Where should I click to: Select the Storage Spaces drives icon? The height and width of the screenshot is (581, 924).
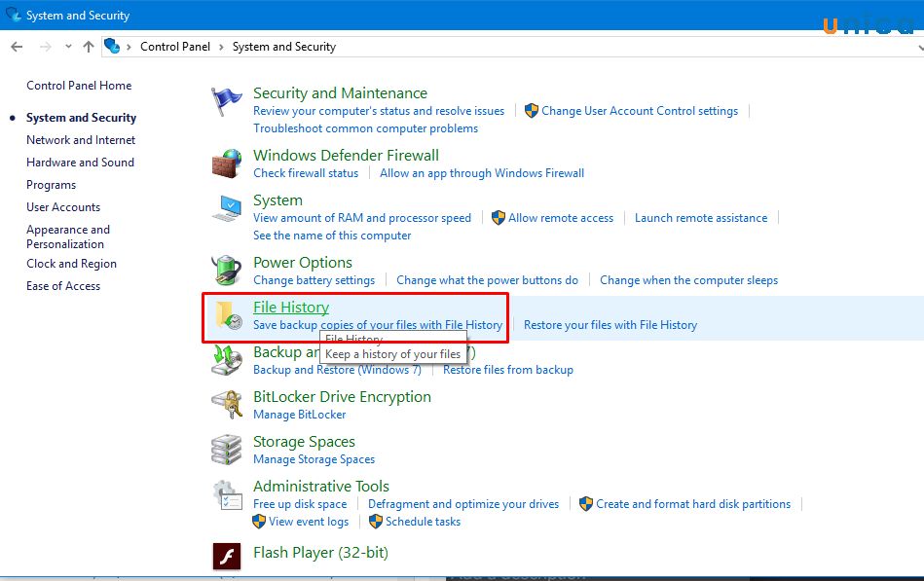(x=227, y=449)
